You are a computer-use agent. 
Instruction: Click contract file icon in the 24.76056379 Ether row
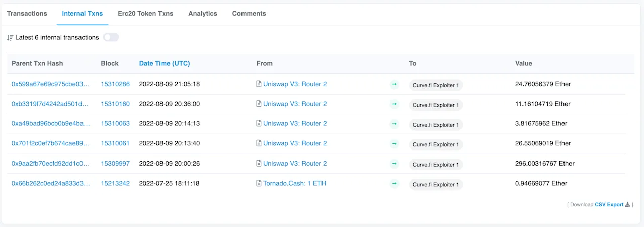coord(259,84)
